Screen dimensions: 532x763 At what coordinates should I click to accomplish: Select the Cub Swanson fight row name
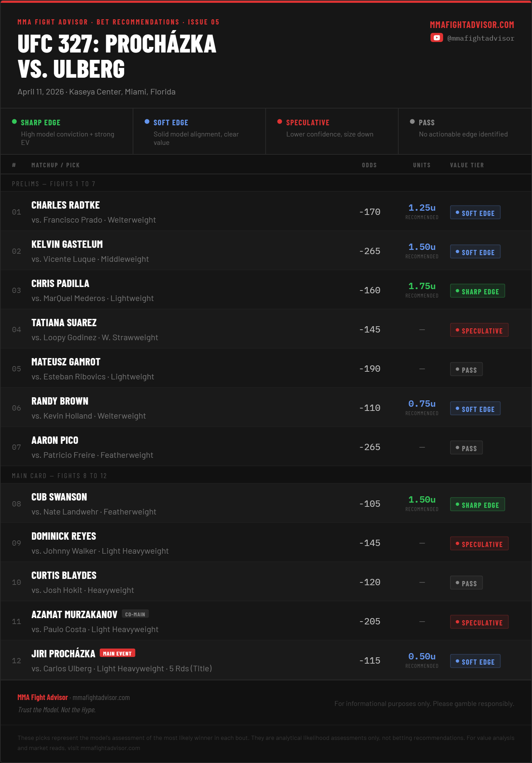[x=59, y=497]
